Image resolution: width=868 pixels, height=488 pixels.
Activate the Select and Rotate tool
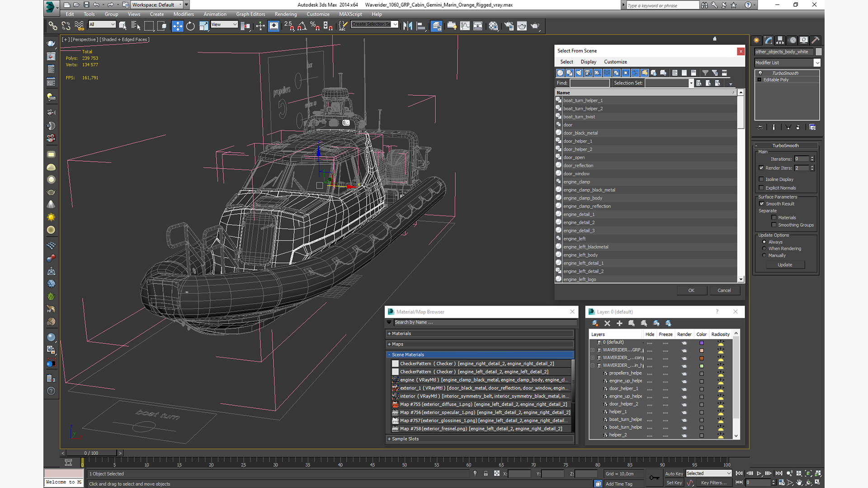[x=190, y=26]
